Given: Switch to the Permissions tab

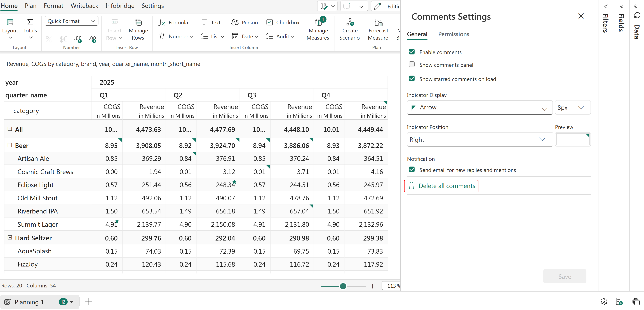Looking at the screenshot, I should pyautogui.click(x=453, y=34).
